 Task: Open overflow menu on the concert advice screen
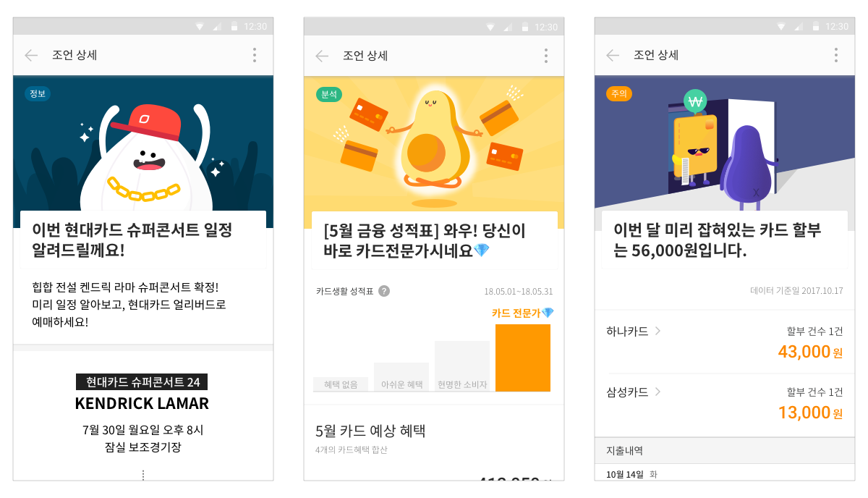[254, 55]
